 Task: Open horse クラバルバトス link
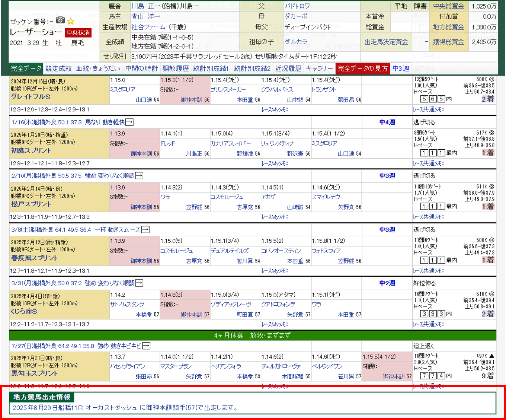click(x=277, y=90)
